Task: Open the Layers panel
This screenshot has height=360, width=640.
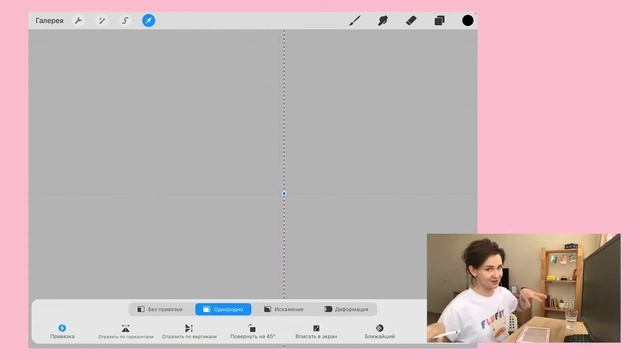Action: pyautogui.click(x=439, y=20)
